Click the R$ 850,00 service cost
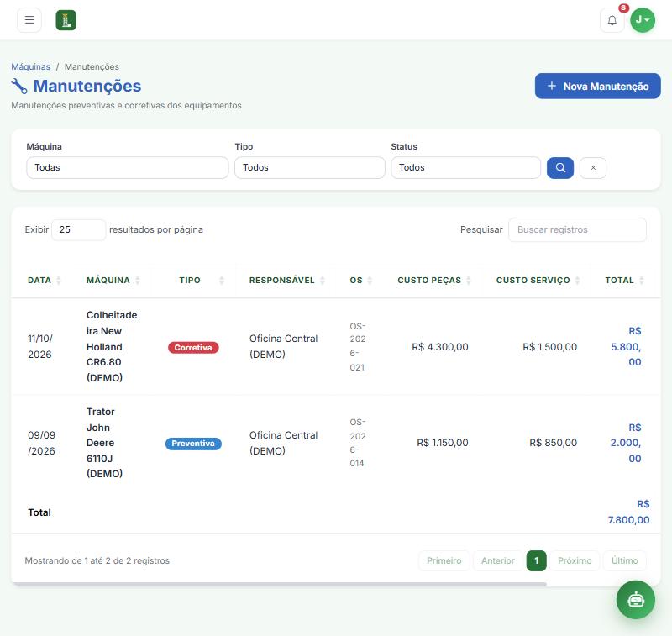The height and width of the screenshot is (636, 672). pos(553,443)
